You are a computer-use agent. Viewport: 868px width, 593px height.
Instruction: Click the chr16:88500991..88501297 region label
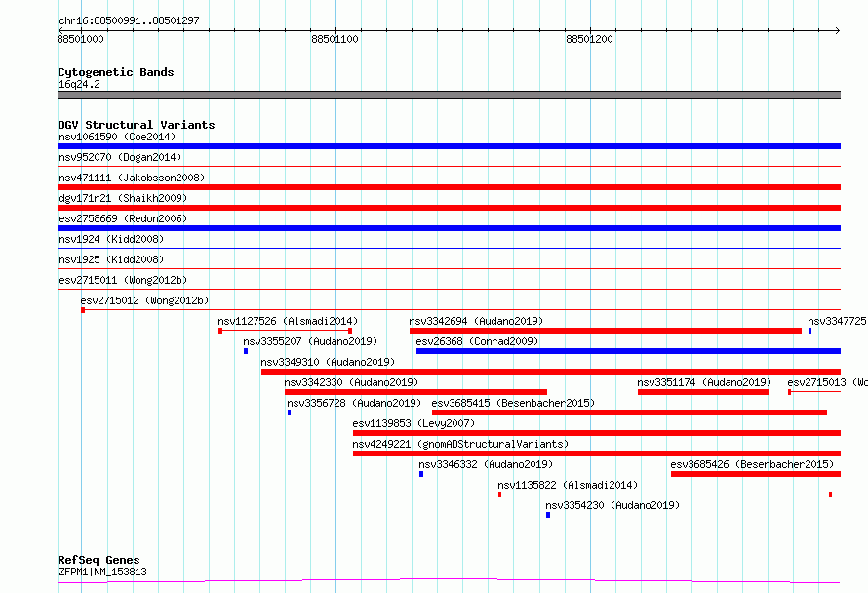129,20
